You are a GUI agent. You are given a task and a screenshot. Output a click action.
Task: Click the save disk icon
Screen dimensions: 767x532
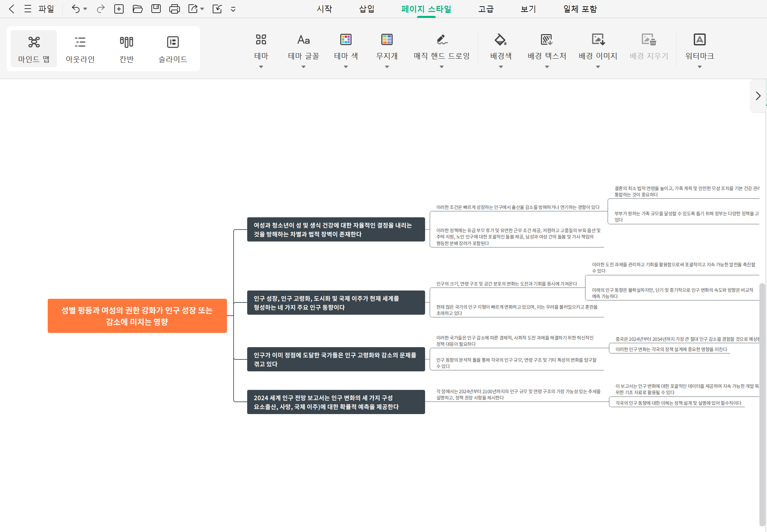156,9
